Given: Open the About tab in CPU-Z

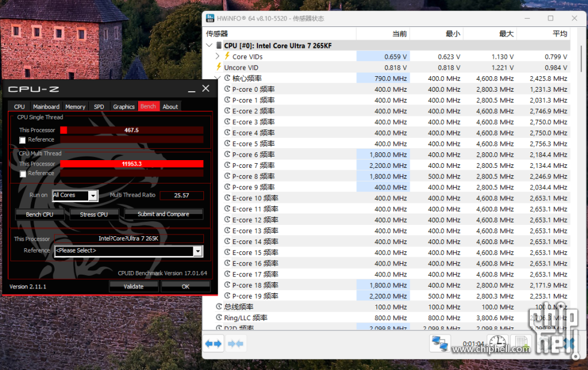Looking at the screenshot, I should pyautogui.click(x=170, y=107).
